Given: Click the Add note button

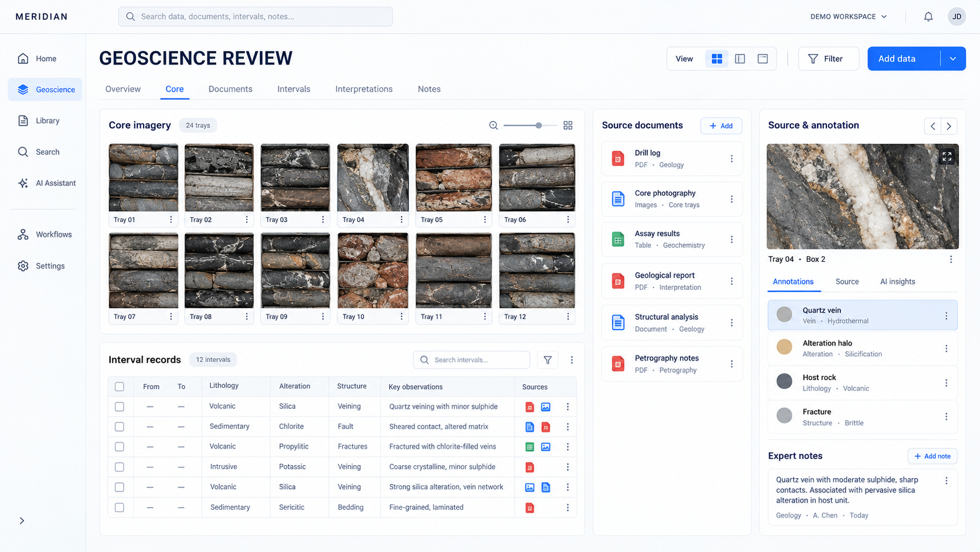Looking at the screenshot, I should pos(932,456).
